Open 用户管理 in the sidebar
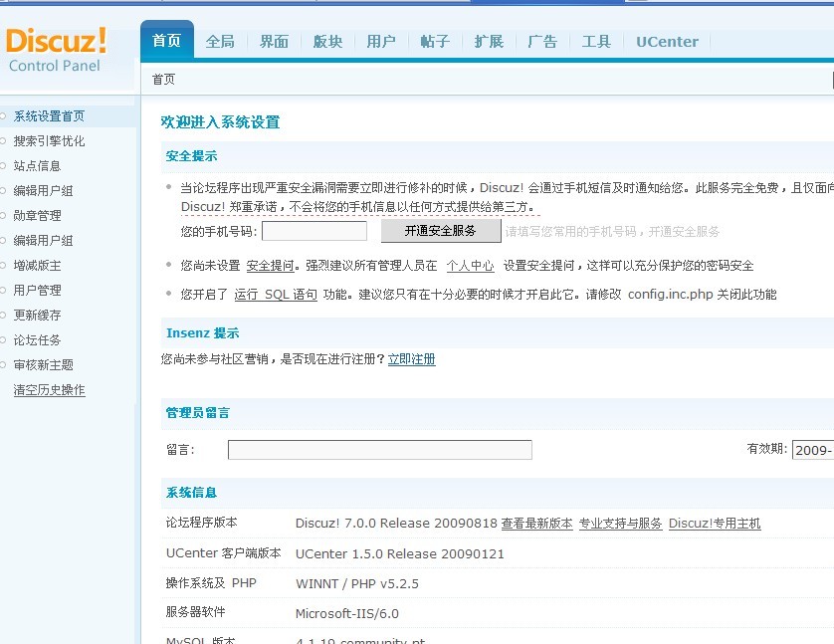 tap(37, 291)
